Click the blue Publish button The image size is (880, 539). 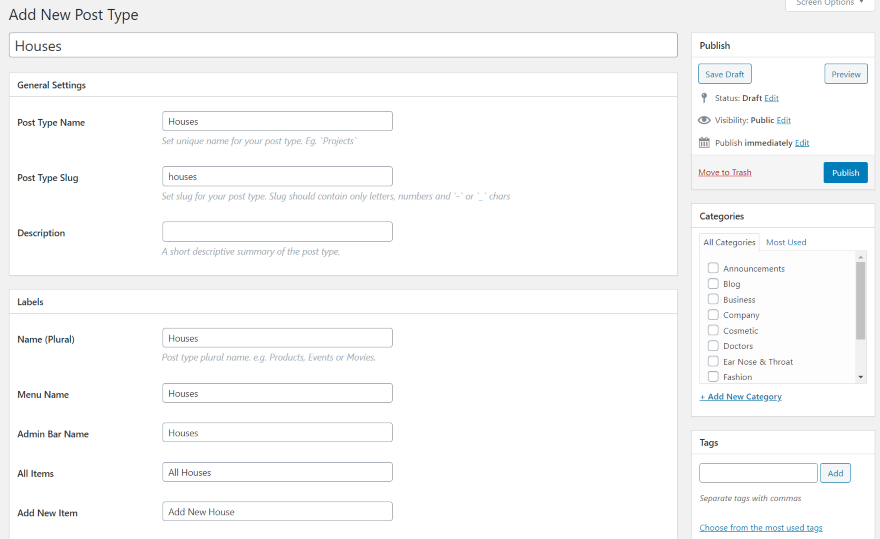pyautogui.click(x=845, y=172)
